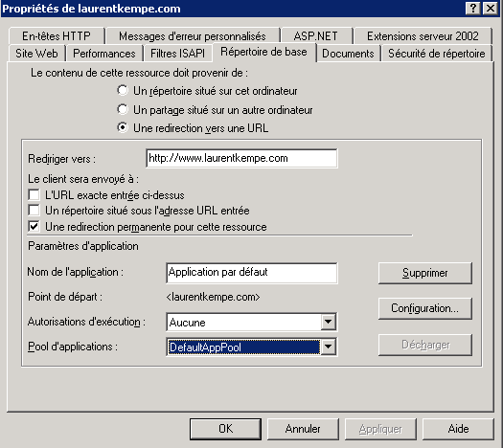This screenshot has width=503, height=448.
Task: Click the 'Le contenu de cette ressource' heading
Action: pyautogui.click(x=139, y=73)
